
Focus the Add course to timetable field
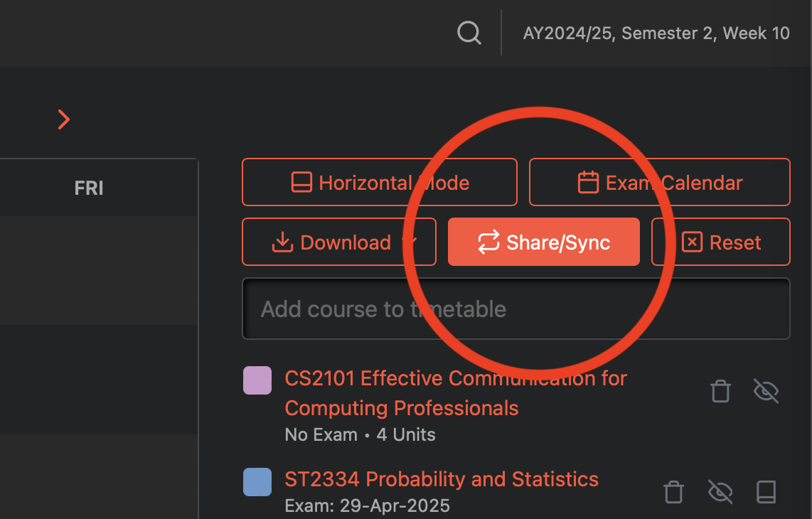point(515,309)
